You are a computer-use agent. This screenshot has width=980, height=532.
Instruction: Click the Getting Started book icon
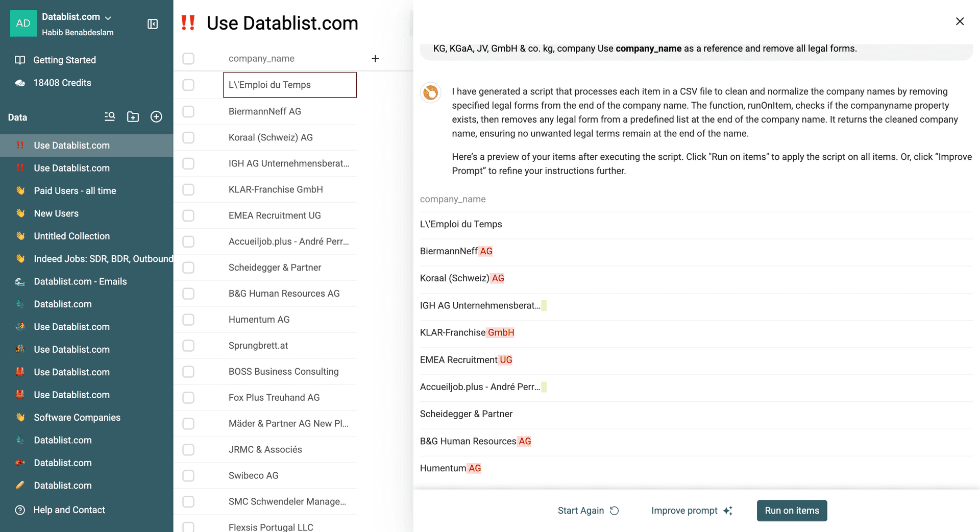pyautogui.click(x=20, y=60)
